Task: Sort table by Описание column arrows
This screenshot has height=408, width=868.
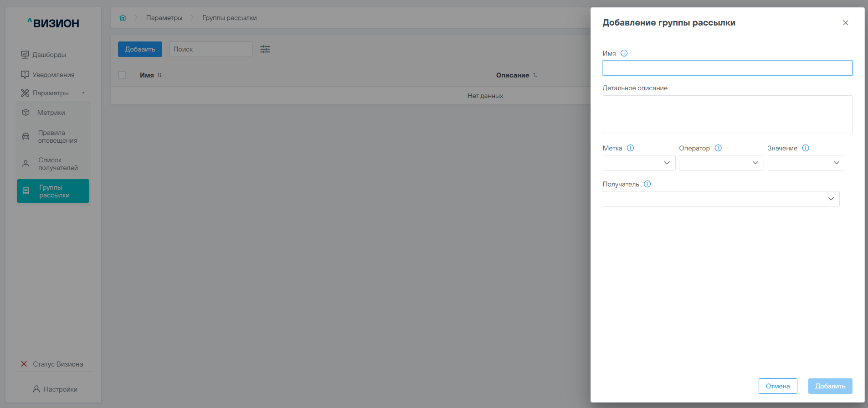Action: click(535, 75)
